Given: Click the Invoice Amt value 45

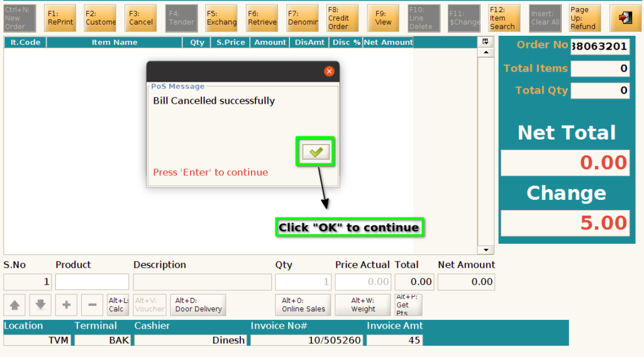Looking at the screenshot, I should tap(394, 340).
